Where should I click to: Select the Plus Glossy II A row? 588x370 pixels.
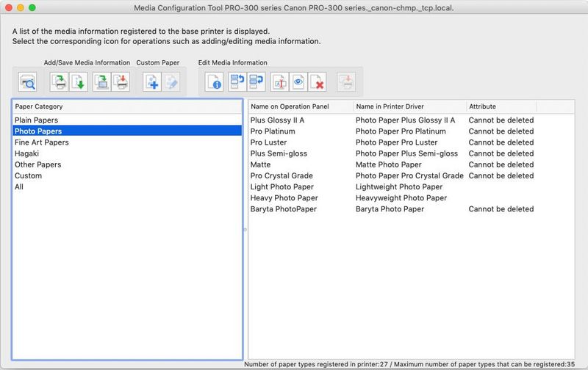click(x=412, y=120)
